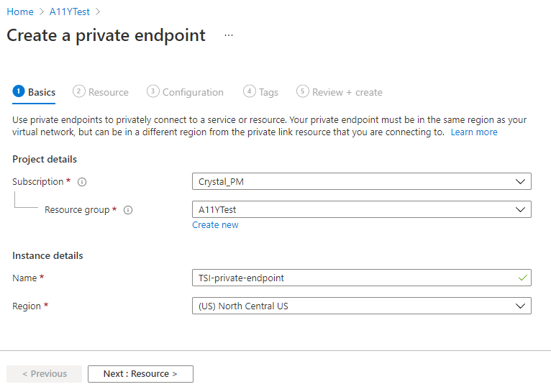Image resolution: width=551 pixels, height=392 pixels.
Task: Click the Subscription info icon
Action: 82,182
